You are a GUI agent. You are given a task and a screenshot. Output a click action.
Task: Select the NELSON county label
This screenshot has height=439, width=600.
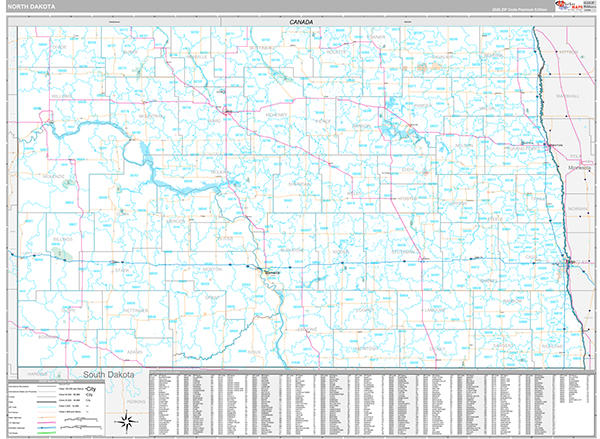pos(464,145)
